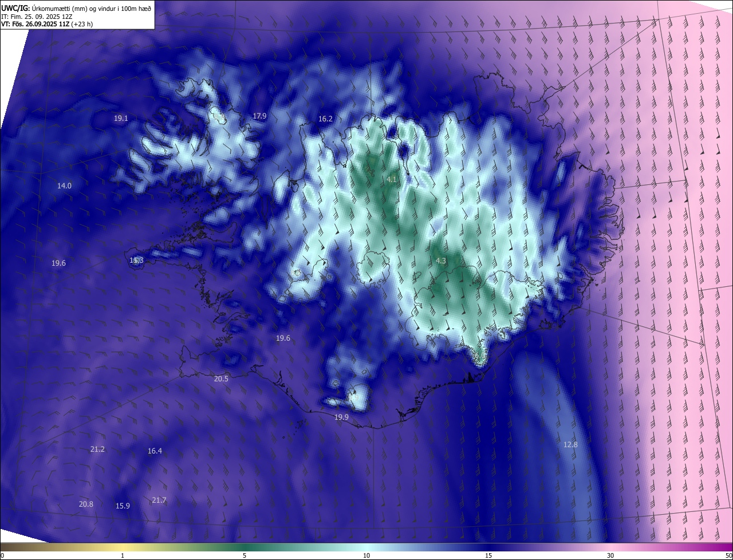This screenshot has height=560, width=733.
Task: Click the 'VT: Fös. 26.09.2025 11Z (+23 h)' line
Action: [47, 24]
